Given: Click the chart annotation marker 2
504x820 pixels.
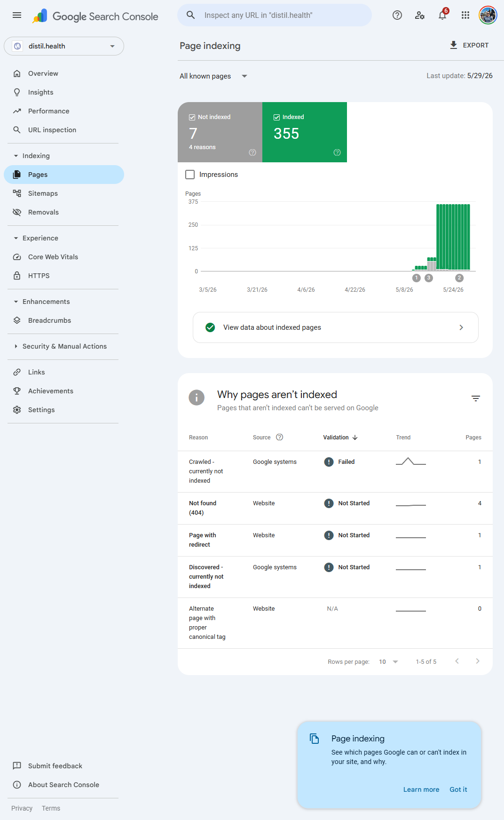Looking at the screenshot, I should coord(459,278).
